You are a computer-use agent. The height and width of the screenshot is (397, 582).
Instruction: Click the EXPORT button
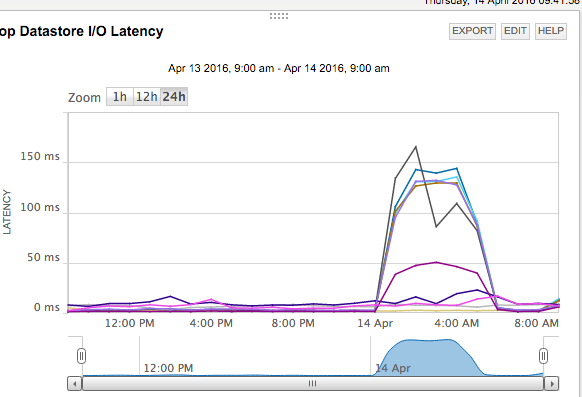pyautogui.click(x=473, y=31)
